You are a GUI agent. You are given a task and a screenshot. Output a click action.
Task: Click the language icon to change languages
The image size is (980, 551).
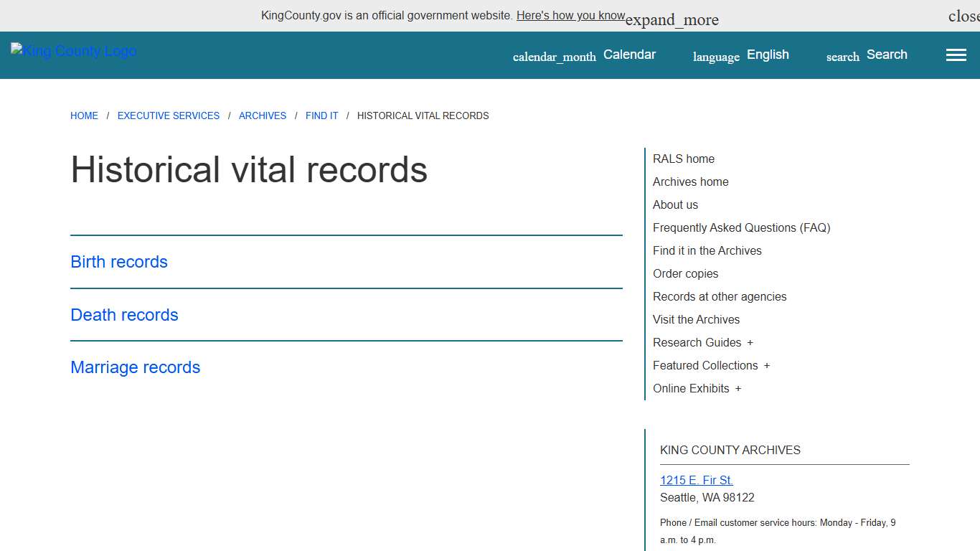pyautogui.click(x=716, y=56)
